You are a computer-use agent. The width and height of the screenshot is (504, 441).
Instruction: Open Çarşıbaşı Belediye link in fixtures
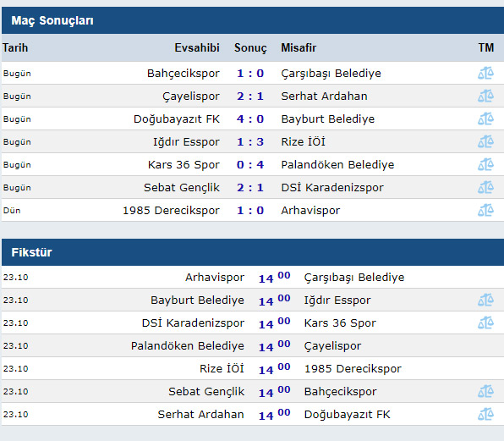tap(354, 278)
